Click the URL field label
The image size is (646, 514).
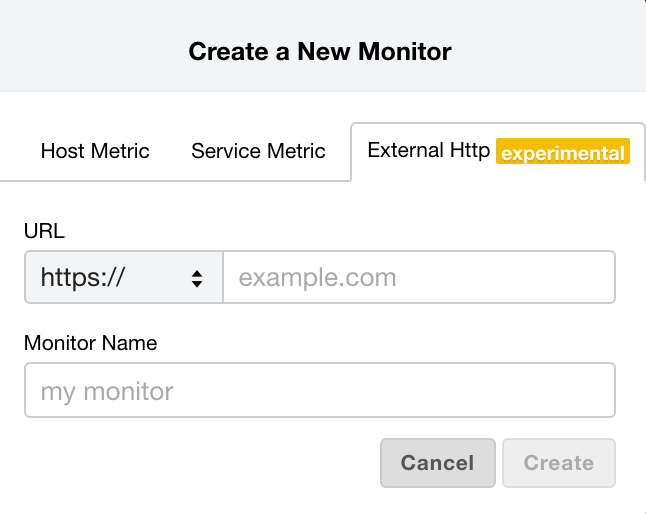(x=44, y=231)
